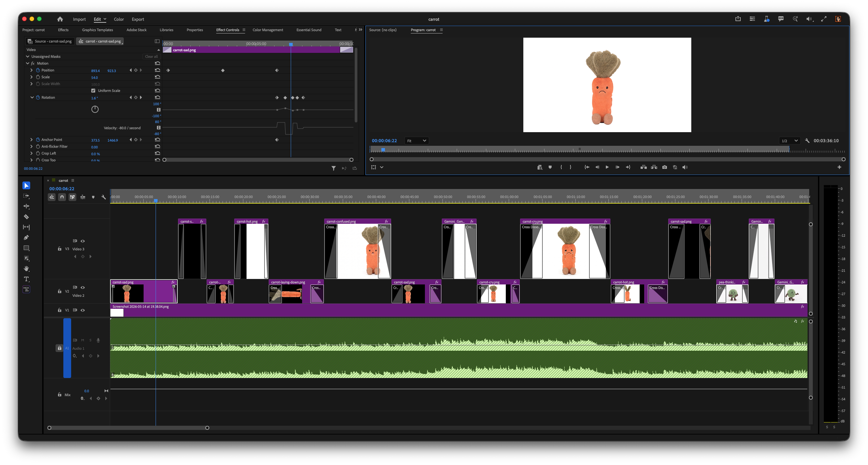Go to next Rotation keyframe
Screen dimensions: 868x465
pos(141,98)
